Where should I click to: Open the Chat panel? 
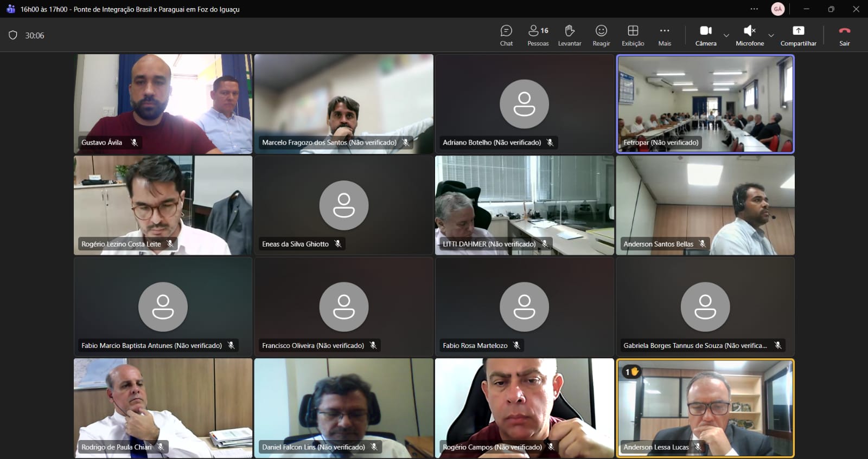pos(506,35)
